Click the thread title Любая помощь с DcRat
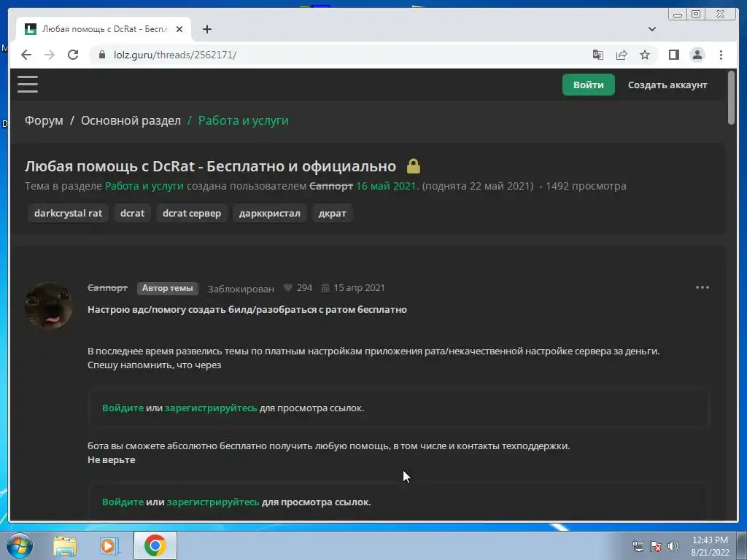747x560 pixels. 210,166
